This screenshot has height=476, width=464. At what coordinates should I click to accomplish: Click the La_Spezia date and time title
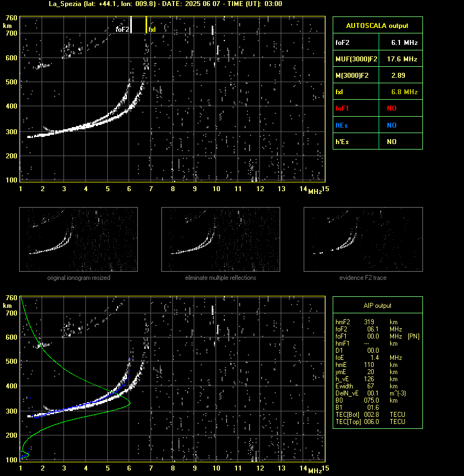click(165, 4)
